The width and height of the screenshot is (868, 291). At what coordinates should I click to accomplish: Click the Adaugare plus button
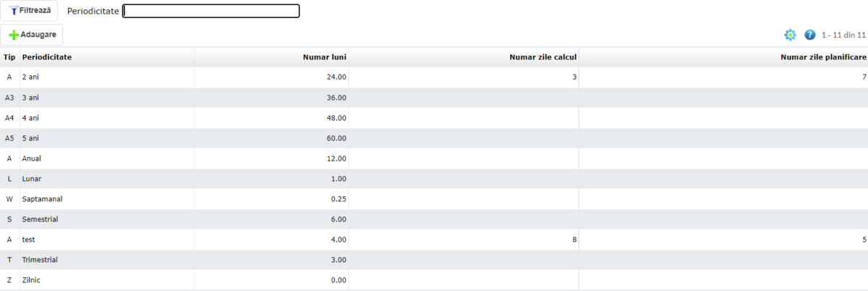point(32,35)
